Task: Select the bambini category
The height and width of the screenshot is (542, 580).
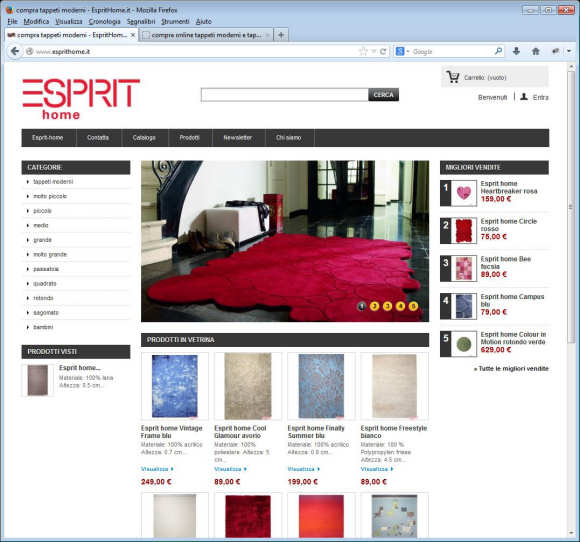Action: (x=43, y=327)
